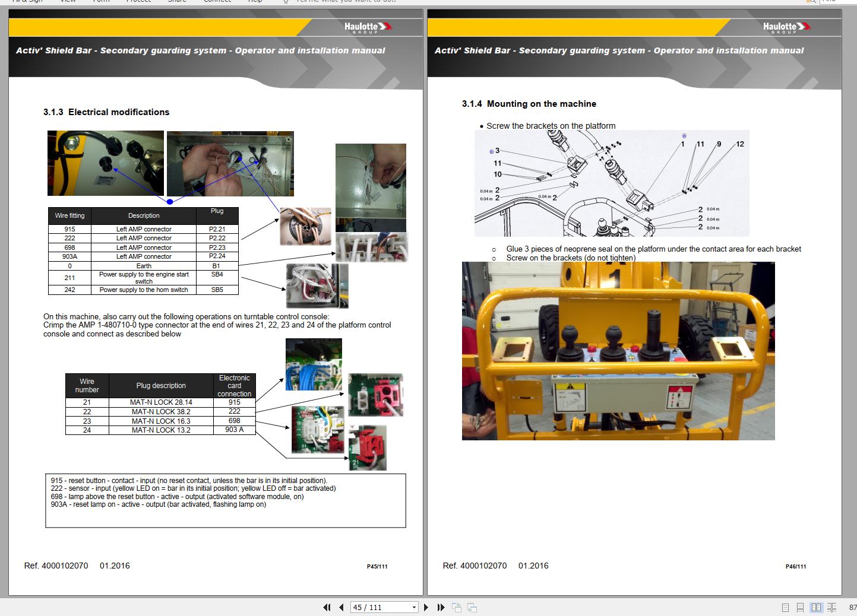Click the next view icon

(472, 607)
